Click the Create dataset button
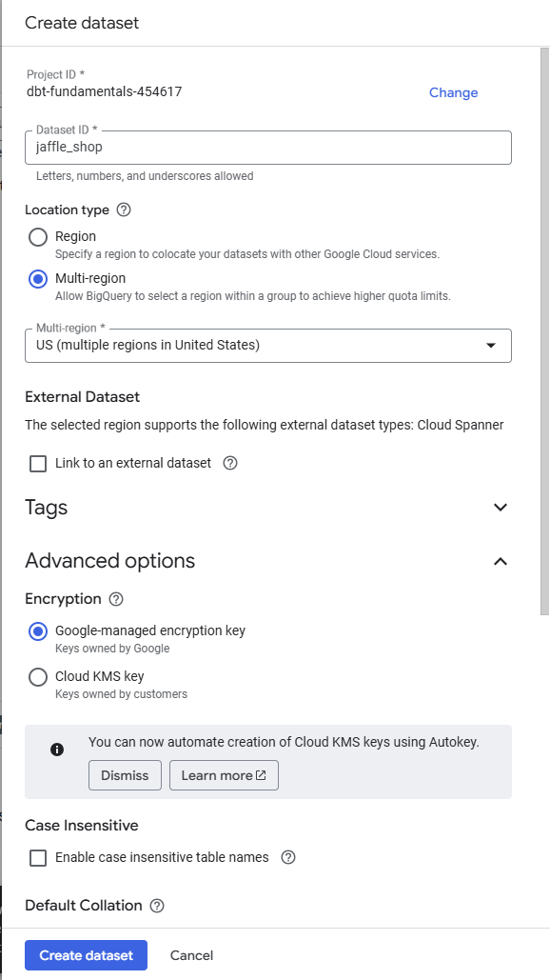Image resolution: width=550 pixels, height=980 pixels. 87,955
